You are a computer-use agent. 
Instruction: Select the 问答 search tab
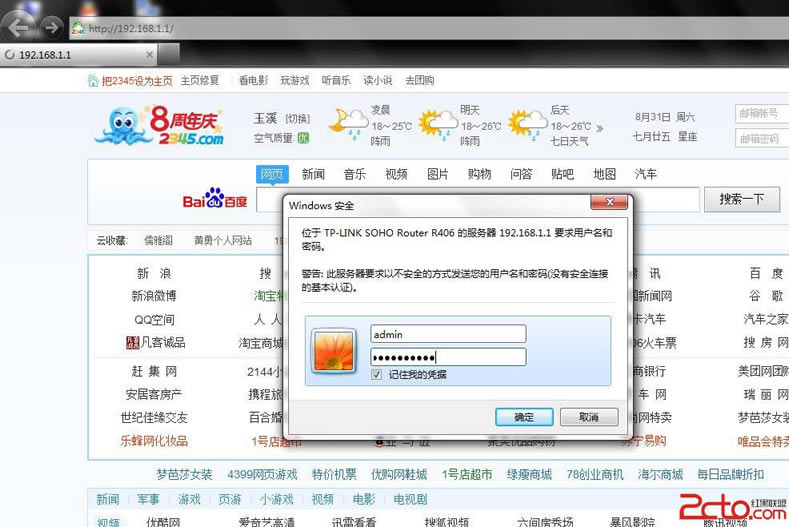[521, 174]
